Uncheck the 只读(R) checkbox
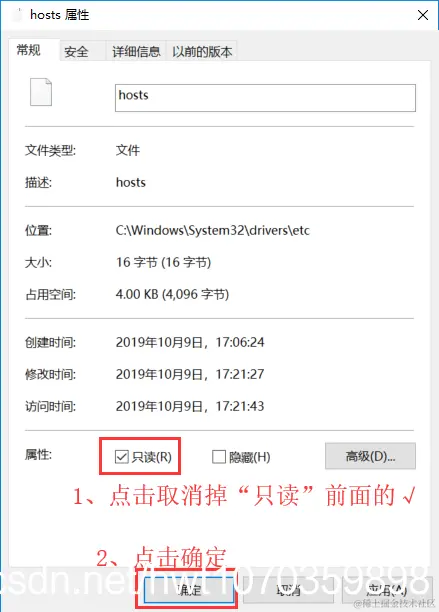The image size is (439, 612). click(x=122, y=457)
